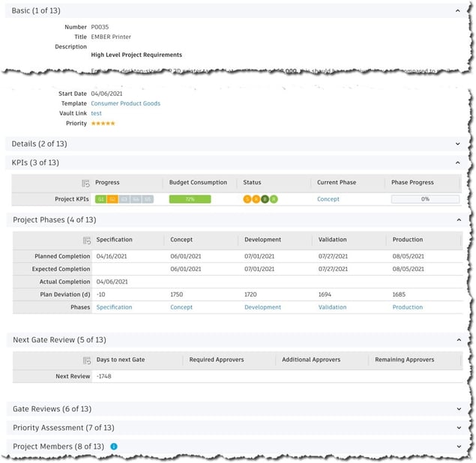Select Planned Completion 07/27/2021 under Validation
476x463 pixels.
tap(333, 256)
